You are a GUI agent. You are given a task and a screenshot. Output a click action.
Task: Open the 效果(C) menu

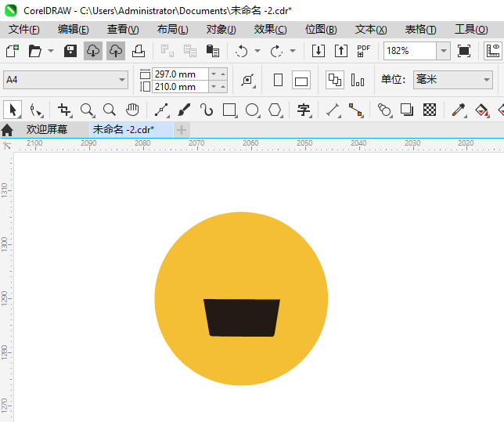click(x=270, y=30)
